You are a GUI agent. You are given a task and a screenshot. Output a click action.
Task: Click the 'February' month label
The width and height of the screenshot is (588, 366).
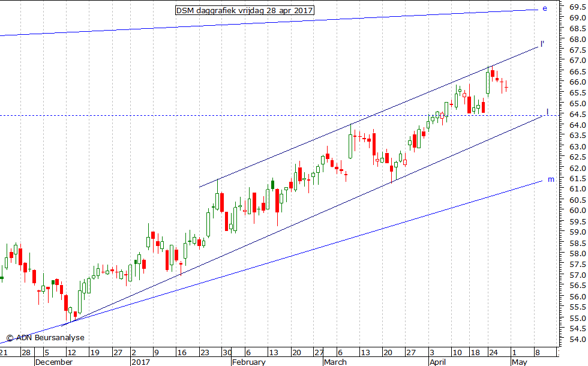[248, 362]
